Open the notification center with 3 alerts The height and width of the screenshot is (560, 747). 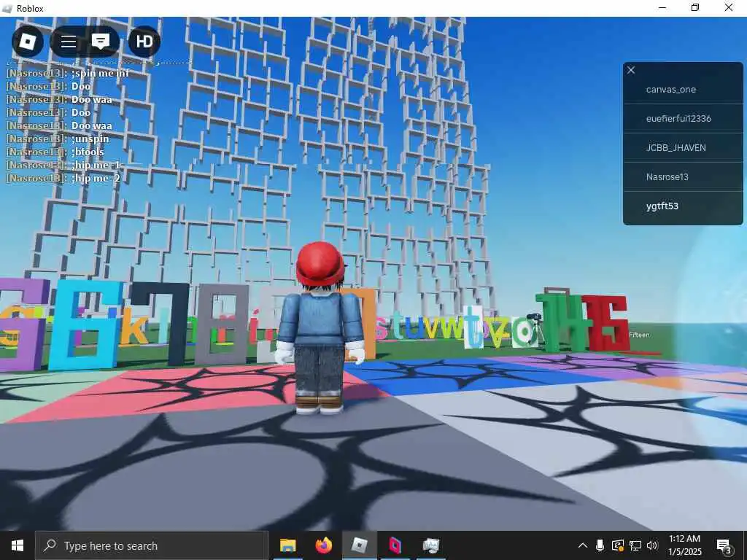(x=724, y=545)
